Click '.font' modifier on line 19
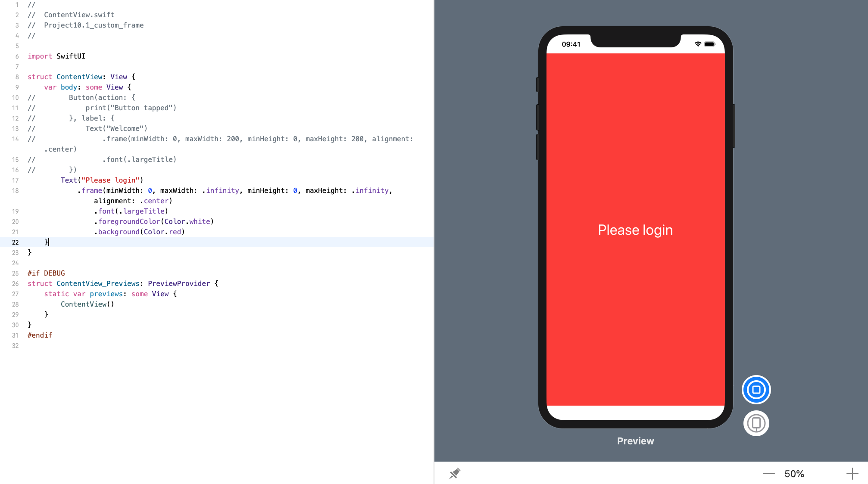The width and height of the screenshot is (868, 484). 104,211
